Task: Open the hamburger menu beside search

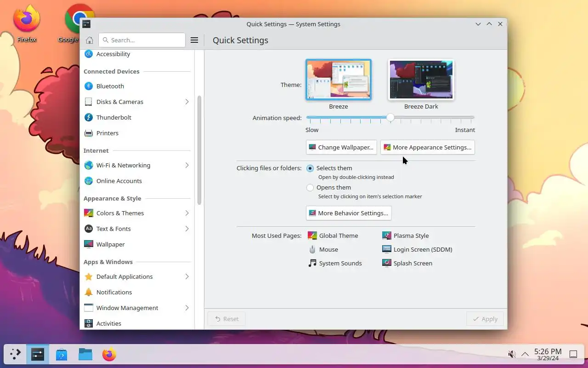Action: point(194,40)
